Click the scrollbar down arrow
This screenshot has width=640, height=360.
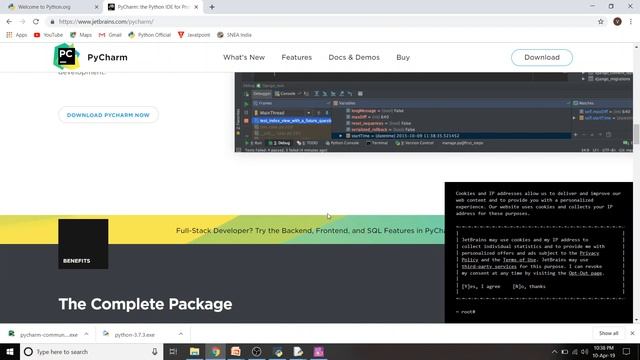point(636,320)
